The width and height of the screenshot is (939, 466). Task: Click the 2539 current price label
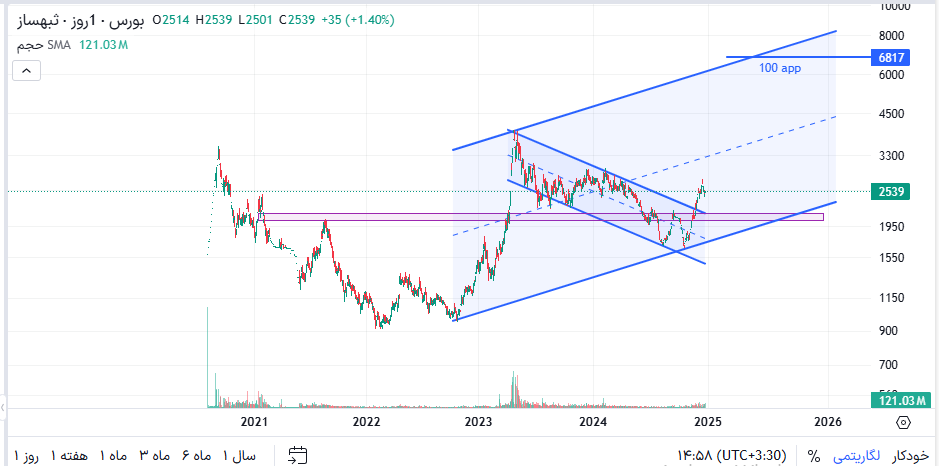890,192
